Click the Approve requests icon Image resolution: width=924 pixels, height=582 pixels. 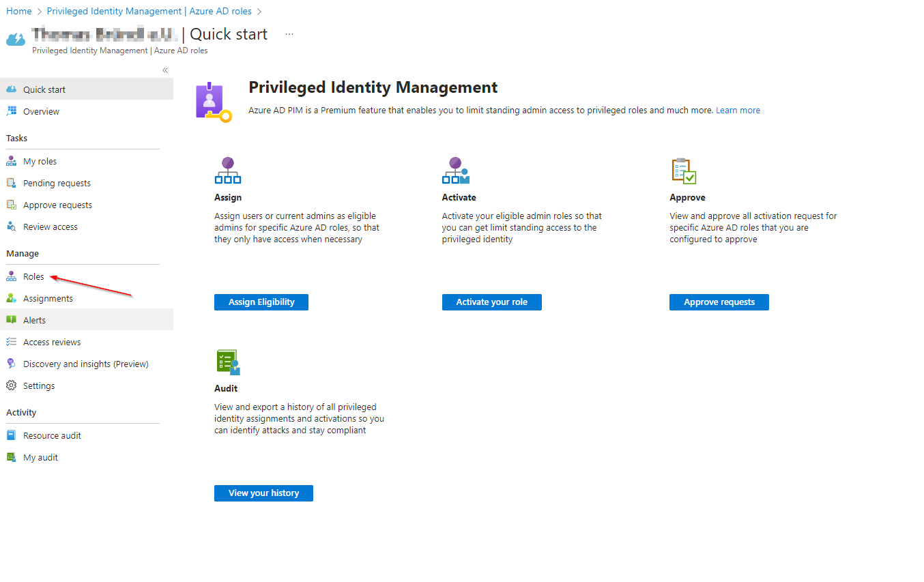(x=11, y=205)
